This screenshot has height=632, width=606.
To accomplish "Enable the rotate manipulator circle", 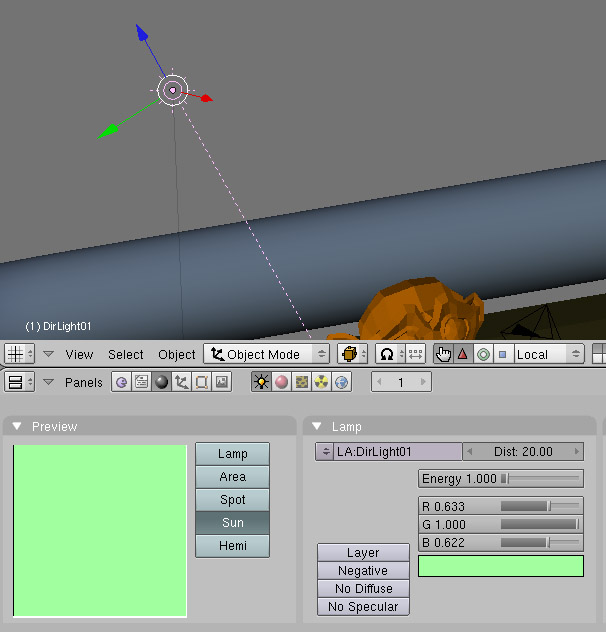I will 483,354.
